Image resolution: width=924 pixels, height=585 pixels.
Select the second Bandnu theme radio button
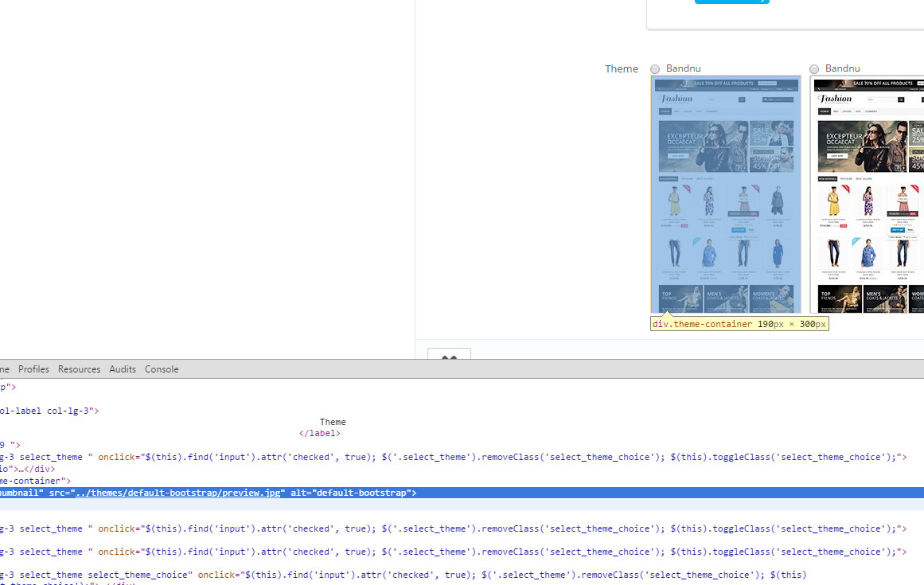click(x=814, y=69)
